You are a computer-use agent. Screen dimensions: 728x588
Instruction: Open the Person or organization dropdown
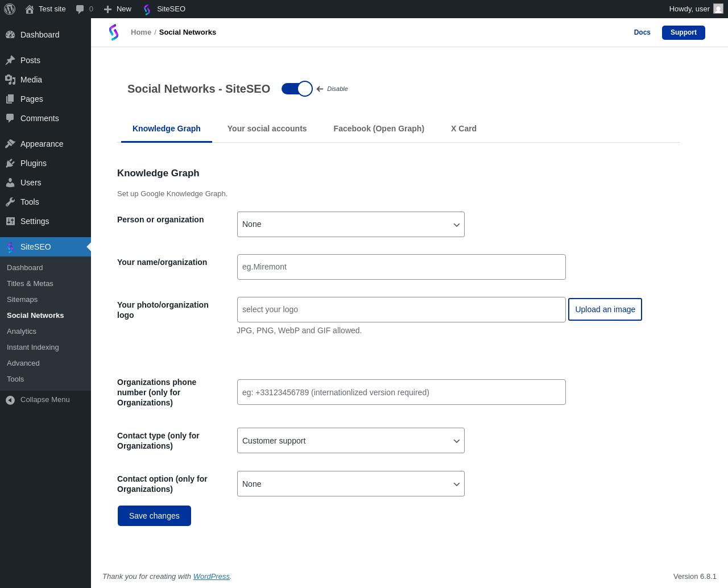[x=350, y=225]
